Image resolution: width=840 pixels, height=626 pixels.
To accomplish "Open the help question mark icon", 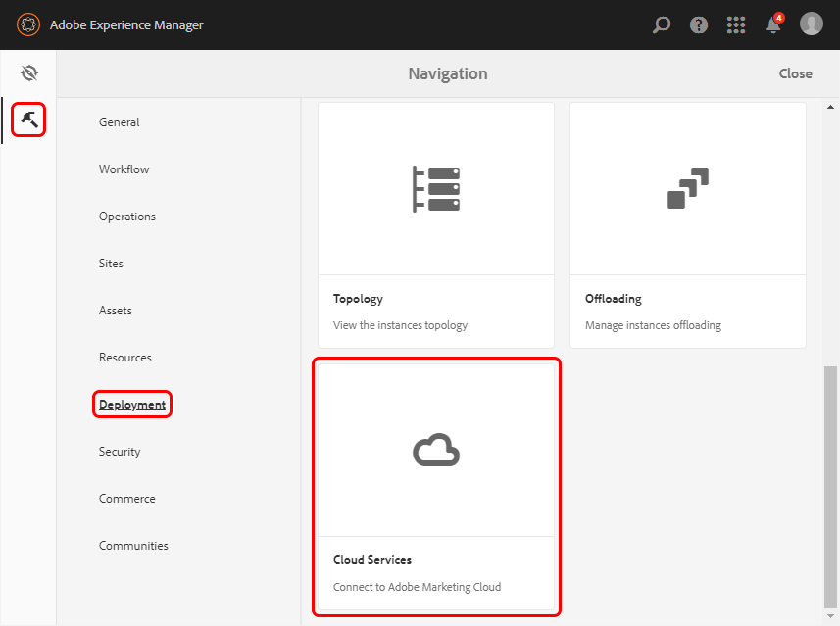I will (699, 24).
